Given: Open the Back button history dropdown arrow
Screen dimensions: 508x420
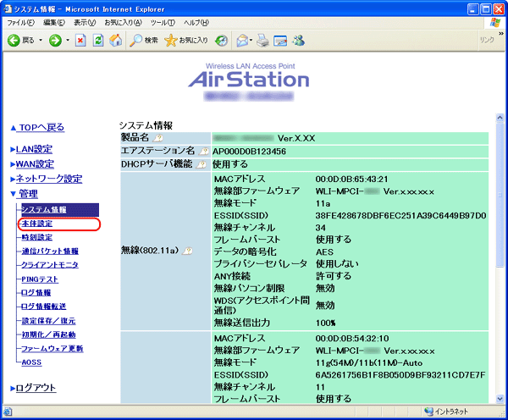Looking at the screenshot, I should (41, 40).
